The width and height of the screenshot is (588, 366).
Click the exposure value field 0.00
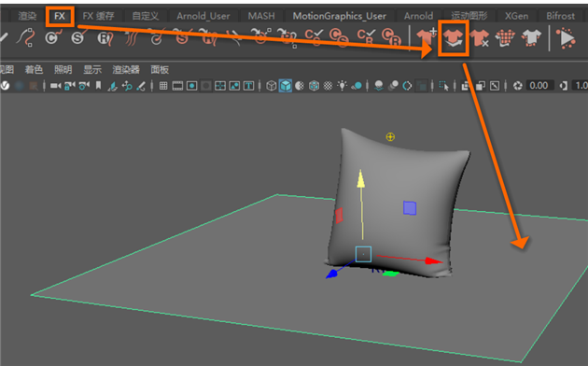539,86
